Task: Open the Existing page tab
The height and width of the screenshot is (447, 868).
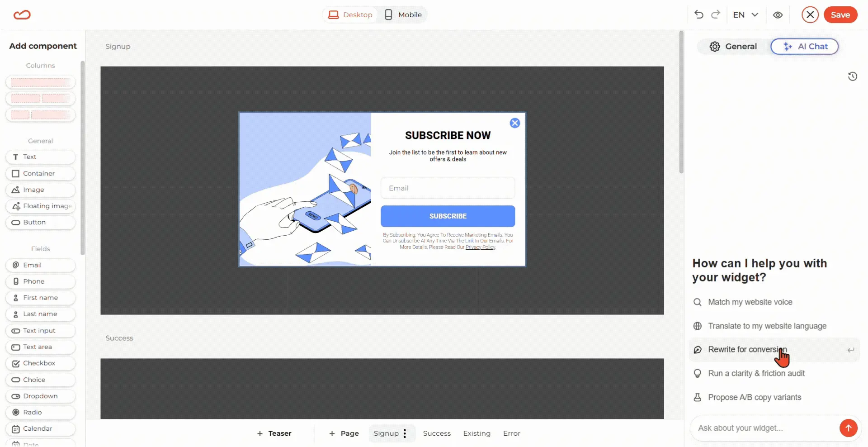Action: click(x=476, y=433)
